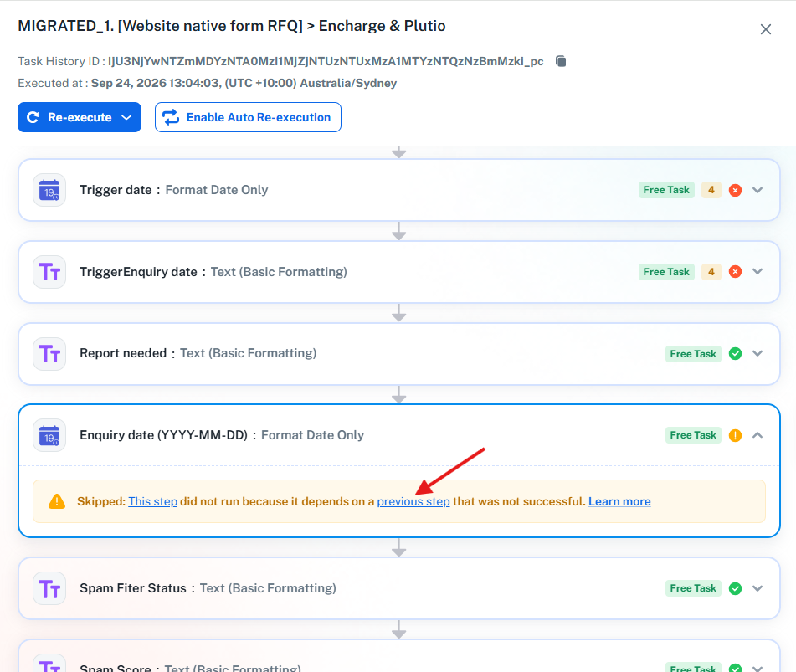Click the task count 4 badge on Trigger date

click(x=711, y=190)
